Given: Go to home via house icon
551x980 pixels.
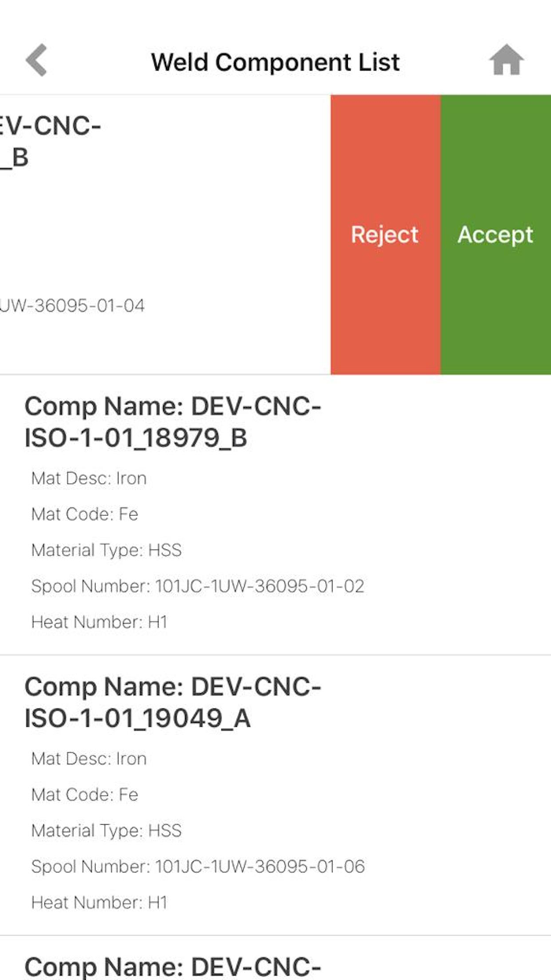Looking at the screenshot, I should click(506, 61).
